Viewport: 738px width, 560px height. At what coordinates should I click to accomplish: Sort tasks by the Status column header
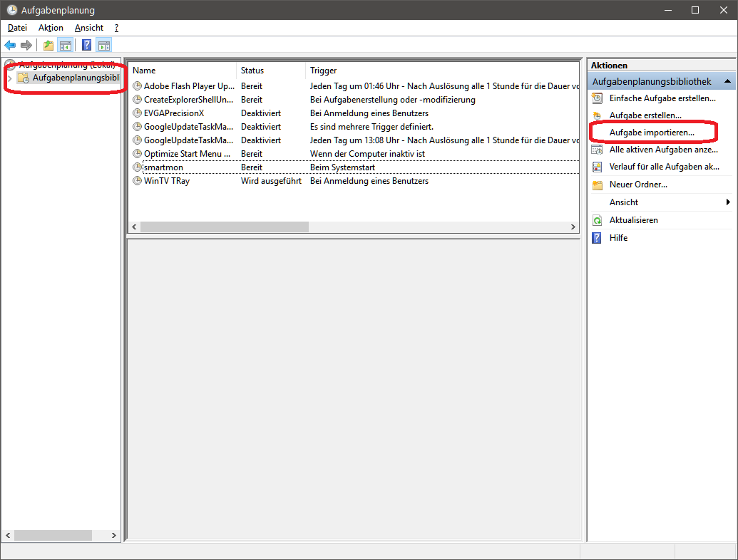tap(252, 71)
